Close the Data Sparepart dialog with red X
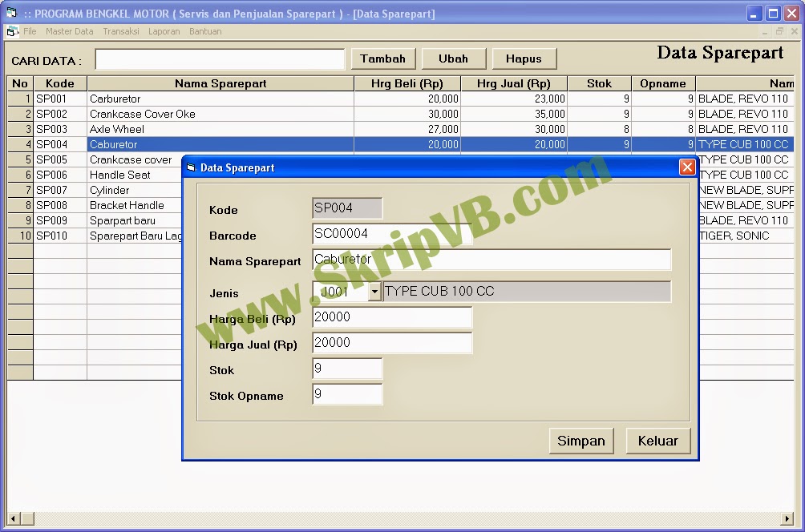Screen dimensions: 805x532 point(687,167)
